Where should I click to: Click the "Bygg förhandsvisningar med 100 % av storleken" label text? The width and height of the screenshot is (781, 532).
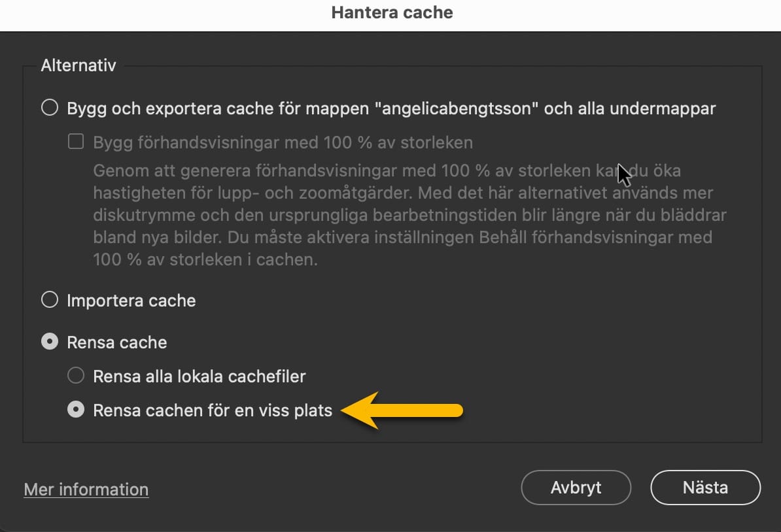coord(283,142)
